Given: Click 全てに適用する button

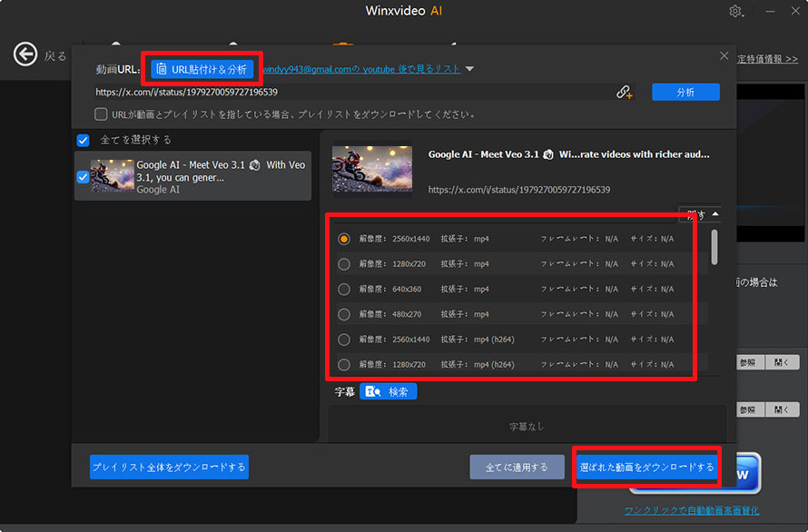Looking at the screenshot, I should click(x=517, y=467).
